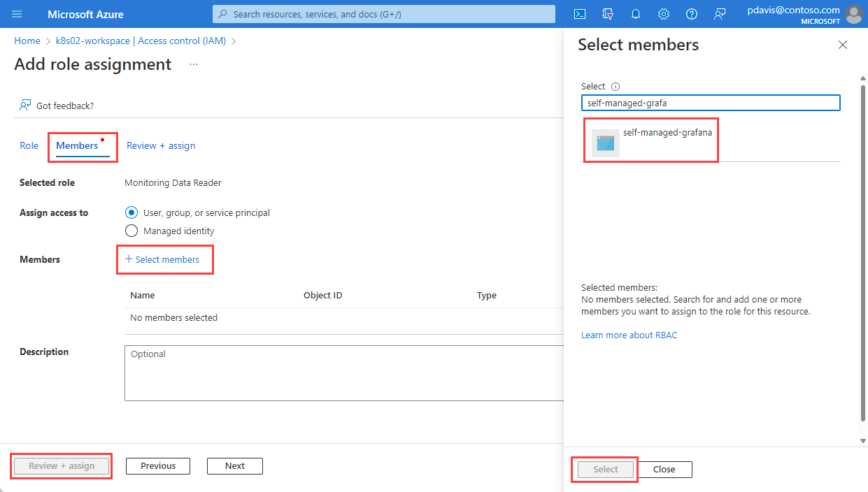
Task: Switch to the Role tab
Action: (29, 145)
